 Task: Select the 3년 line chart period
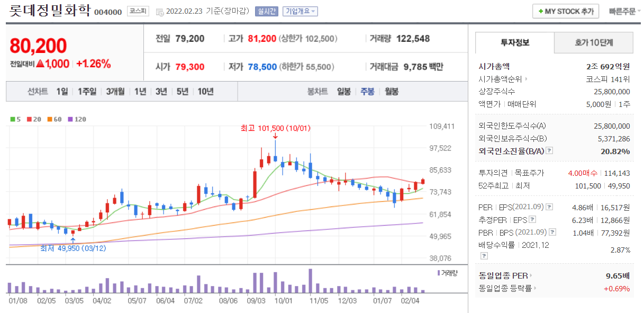tap(161, 92)
